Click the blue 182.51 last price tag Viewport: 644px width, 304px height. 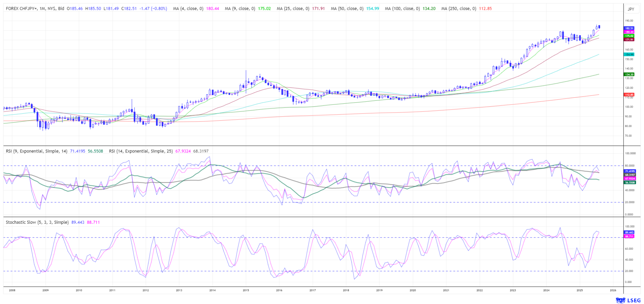(x=629, y=28)
